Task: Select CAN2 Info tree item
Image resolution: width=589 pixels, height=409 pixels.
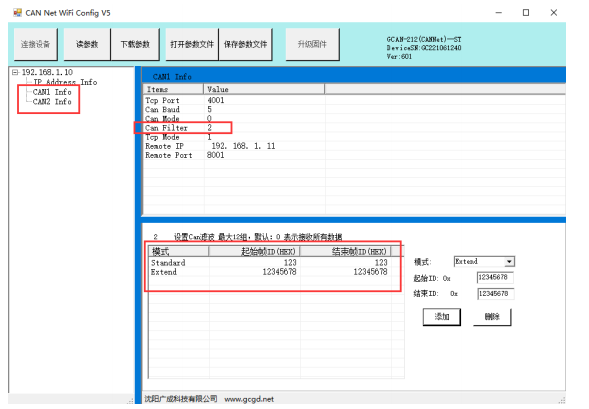Action: point(52,101)
